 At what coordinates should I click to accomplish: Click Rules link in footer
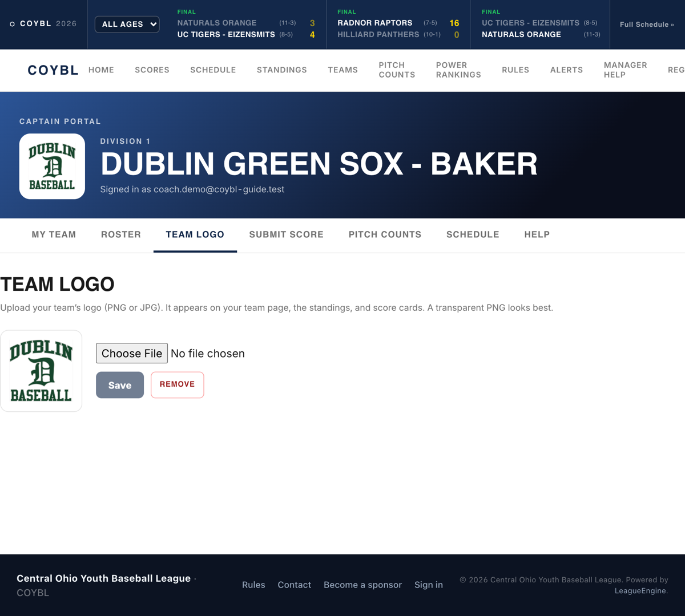coord(253,585)
